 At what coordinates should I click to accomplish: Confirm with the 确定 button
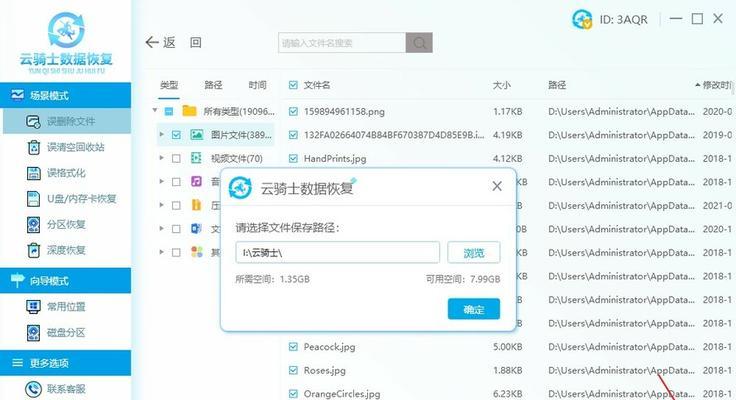pos(474,309)
